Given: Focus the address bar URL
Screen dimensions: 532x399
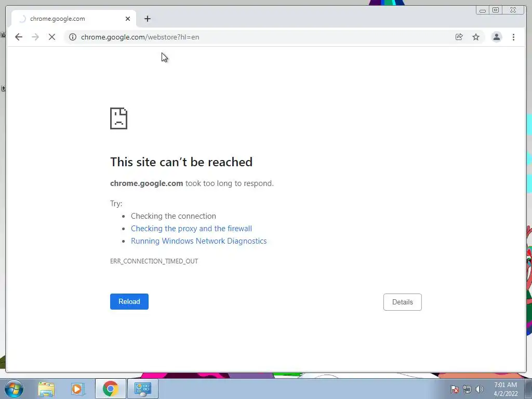Looking at the screenshot, I should click(x=140, y=37).
